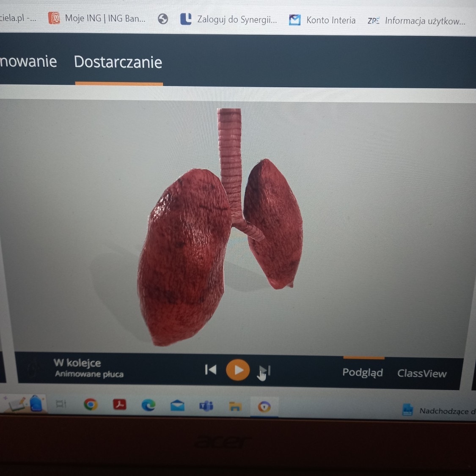This screenshot has height=476, width=476.
Task: Launch Google Chrome from the taskbar
Action: (x=90, y=404)
